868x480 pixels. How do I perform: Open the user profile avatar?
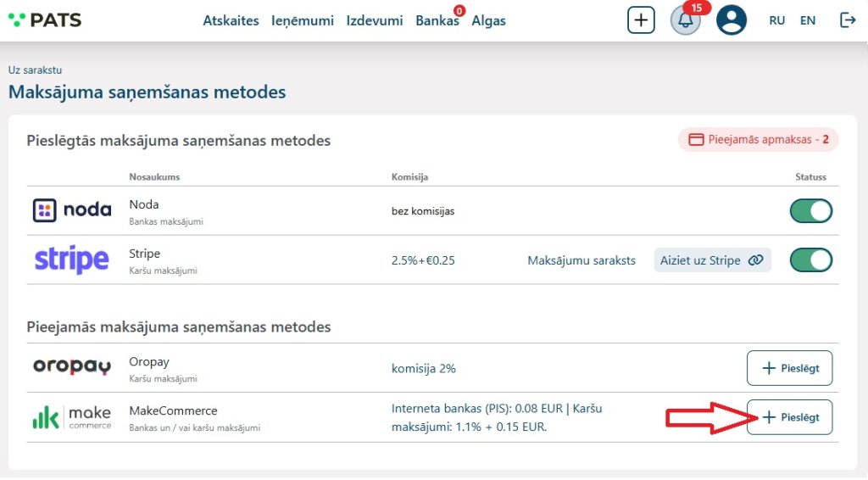click(731, 20)
